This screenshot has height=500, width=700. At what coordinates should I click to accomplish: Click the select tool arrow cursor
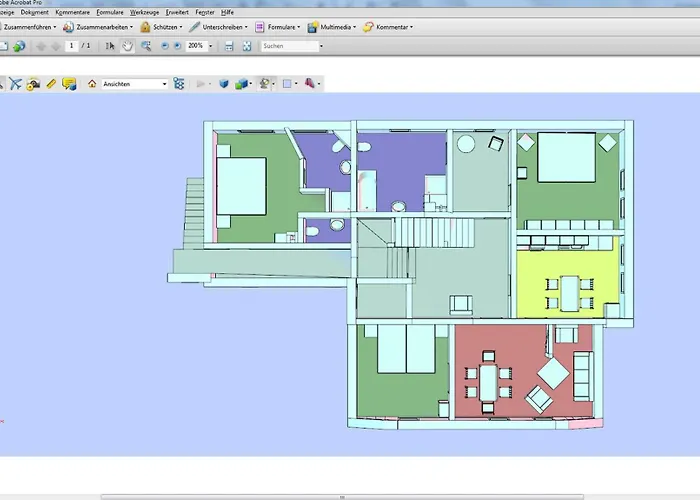tap(110, 46)
